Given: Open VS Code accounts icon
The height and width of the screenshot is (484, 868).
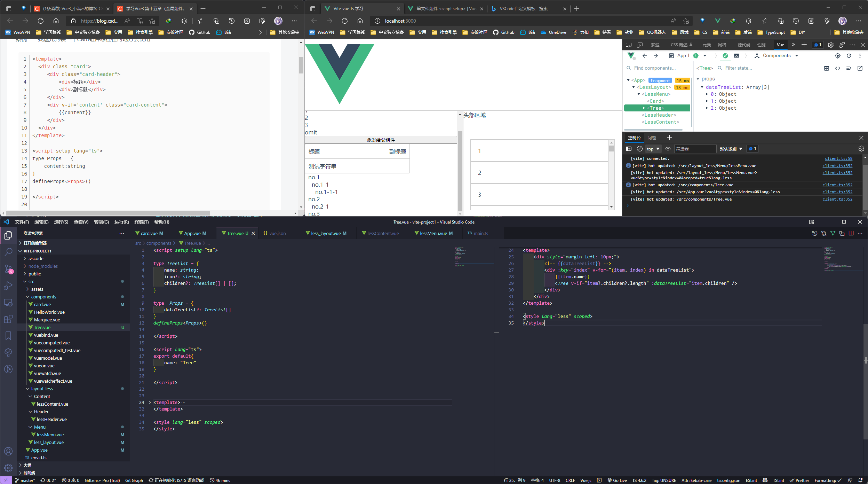Looking at the screenshot, I should 8,451.
